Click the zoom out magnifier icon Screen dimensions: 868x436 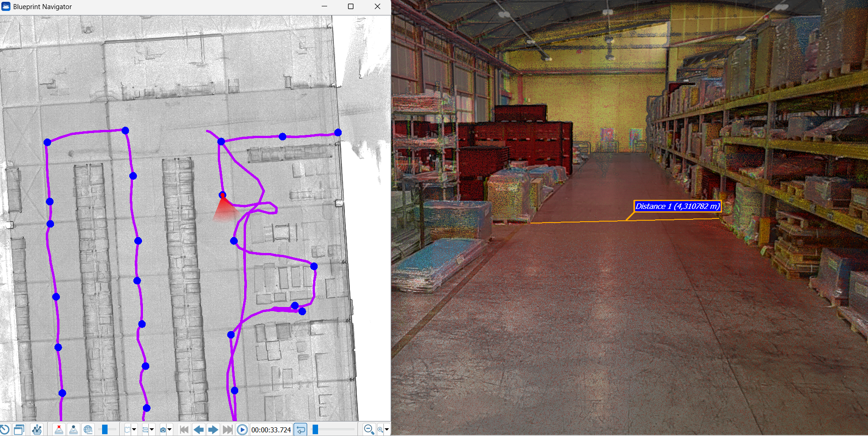tap(369, 429)
